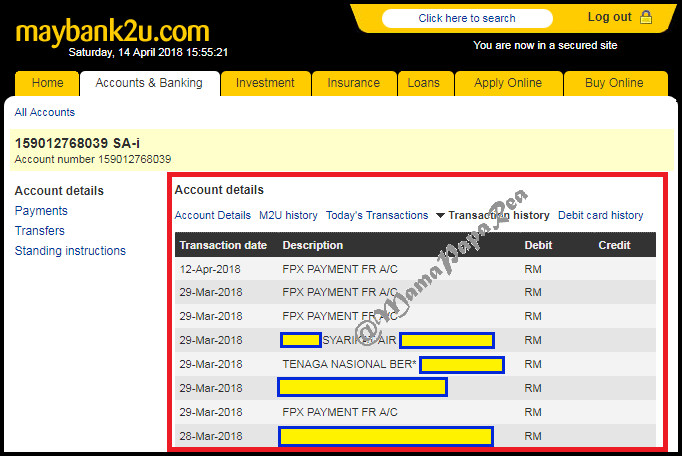Select the Insurance tab
This screenshot has height=456, width=682.
(354, 83)
